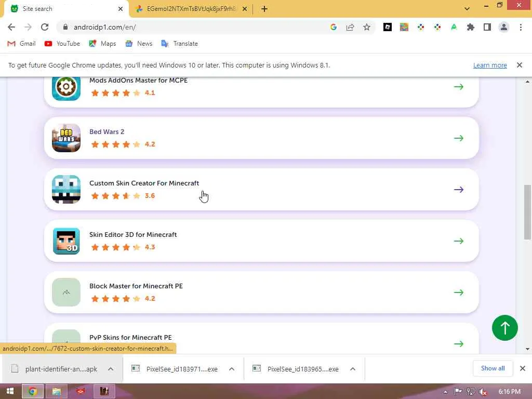Click arrow on Bed Wars 2 row
The image size is (532, 399).
pyautogui.click(x=459, y=138)
